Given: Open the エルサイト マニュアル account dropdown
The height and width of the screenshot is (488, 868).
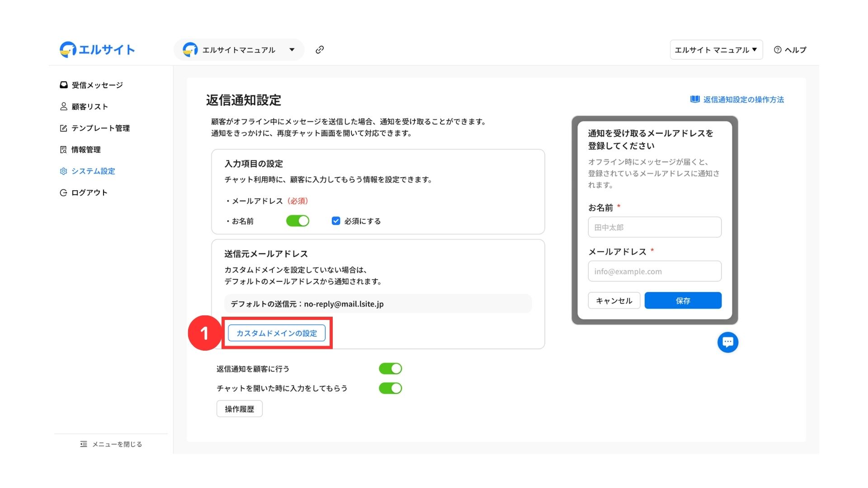Looking at the screenshot, I should click(716, 50).
